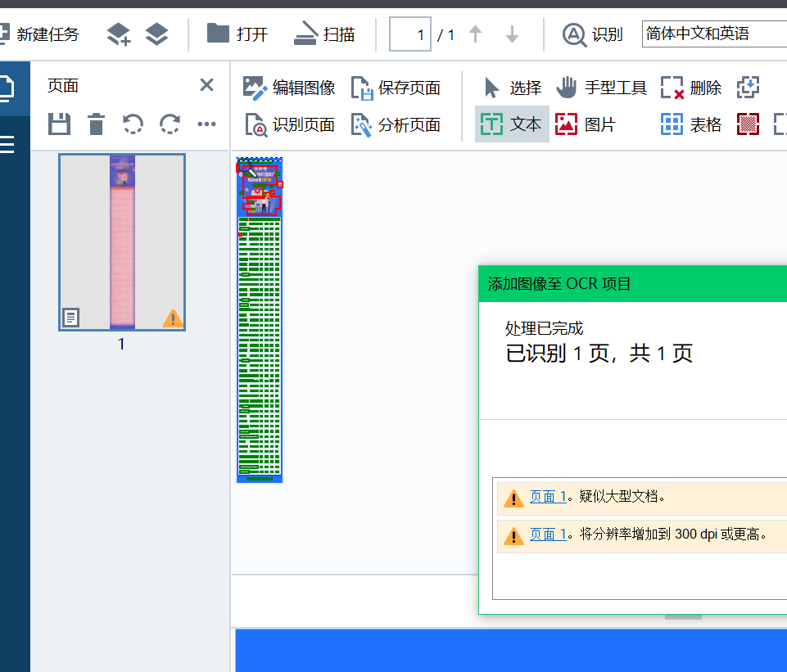This screenshot has height=672, width=787.
Task: Start scanning with the 扫描 button
Action: tap(324, 34)
